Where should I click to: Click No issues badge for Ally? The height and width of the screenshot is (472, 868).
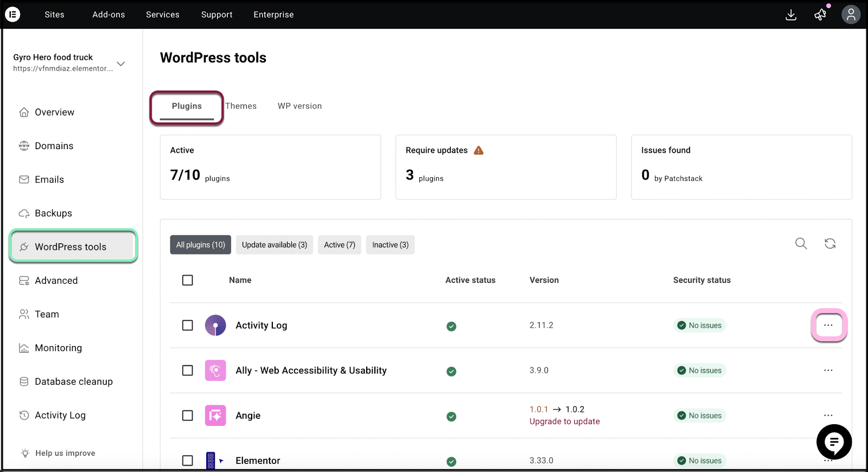pyautogui.click(x=700, y=371)
